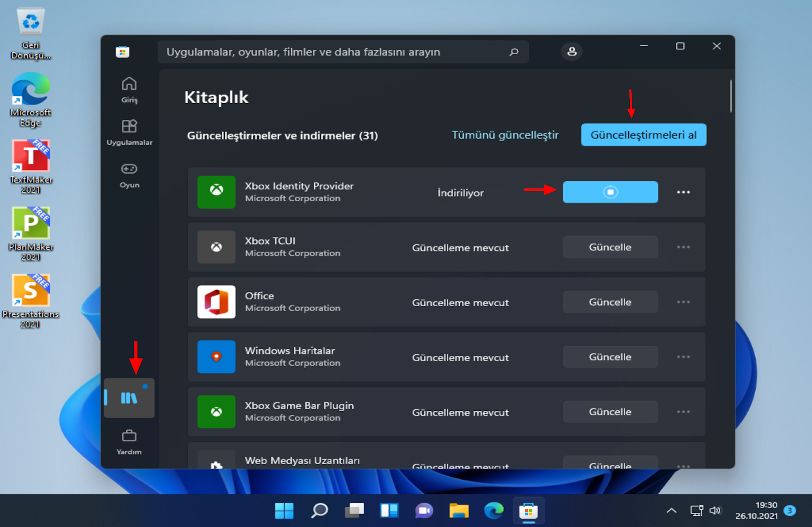Screen dimensions: 812x527
Task: Click the Office app icon
Action: (x=216, y=302)
